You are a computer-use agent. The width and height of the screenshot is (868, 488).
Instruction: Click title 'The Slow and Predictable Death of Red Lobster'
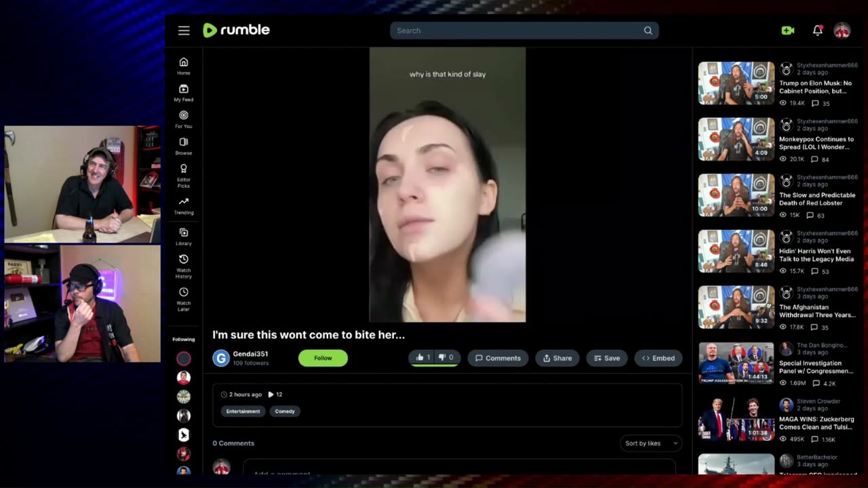coord(817,199)
